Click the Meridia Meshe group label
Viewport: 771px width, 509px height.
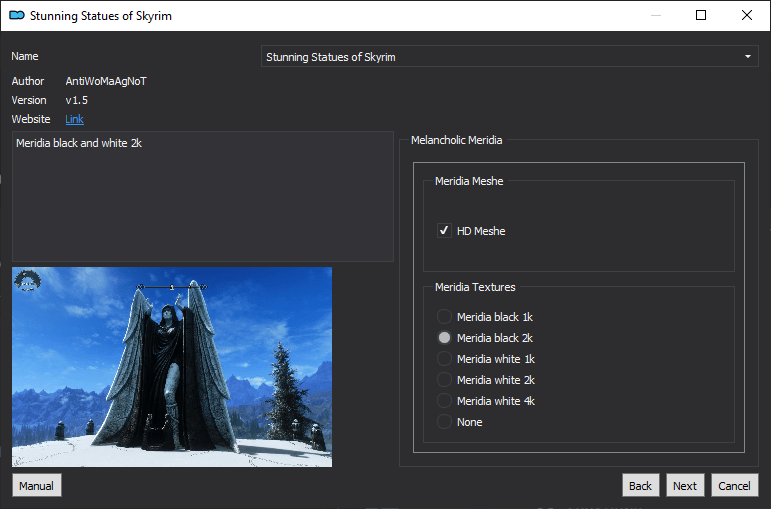pos(469,181)
